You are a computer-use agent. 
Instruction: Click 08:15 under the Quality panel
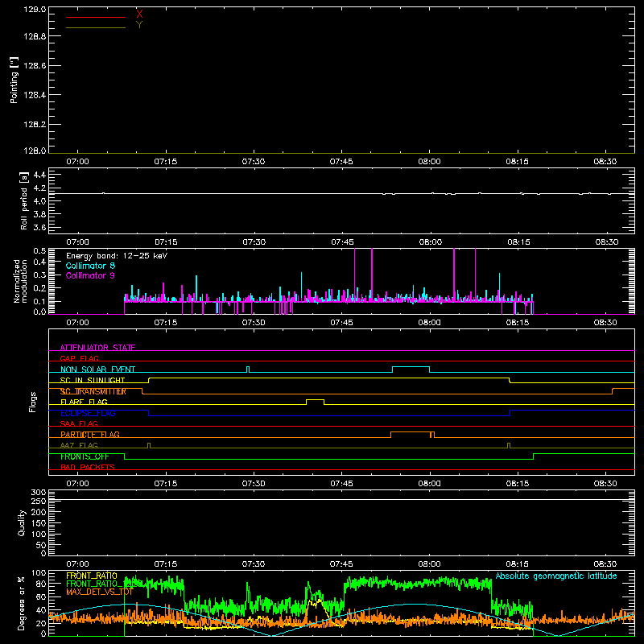pos(517,564)
